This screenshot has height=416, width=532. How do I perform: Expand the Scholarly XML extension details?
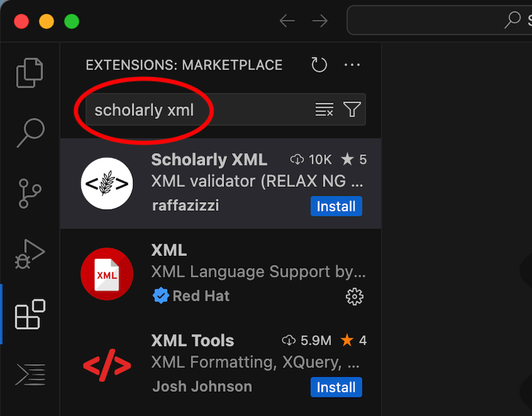click(x=209, y=160)
